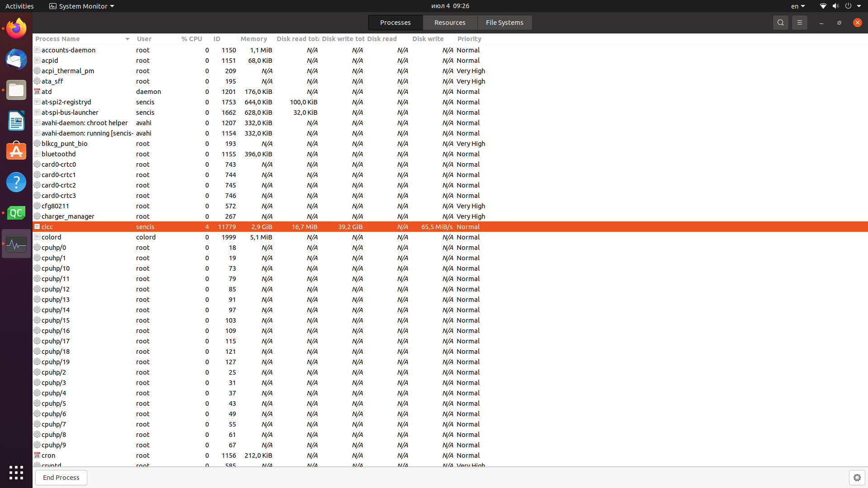Select the colord process row
Viewport: 868px width, 488px height.
(x=52, y=237)
